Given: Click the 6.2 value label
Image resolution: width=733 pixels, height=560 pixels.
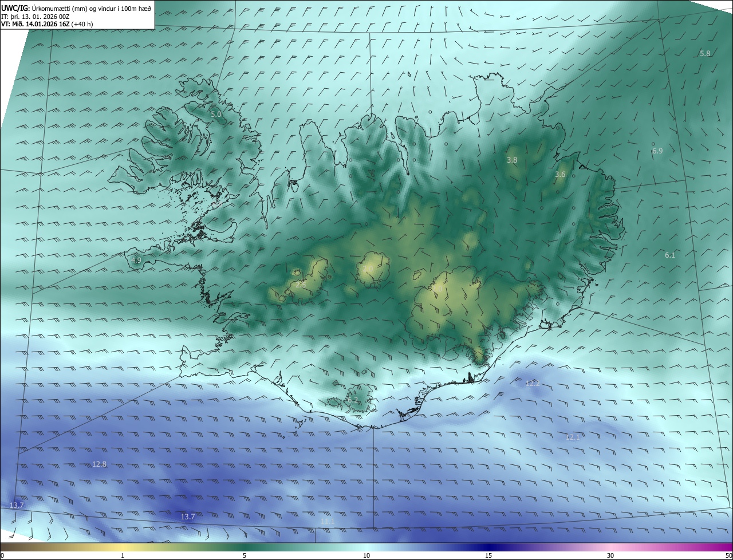Looking at the screenshot, I should coord(352,400).
